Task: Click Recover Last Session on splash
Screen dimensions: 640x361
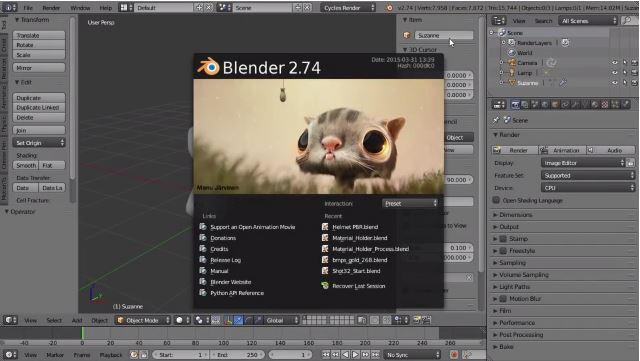Action: coord(358,286)
